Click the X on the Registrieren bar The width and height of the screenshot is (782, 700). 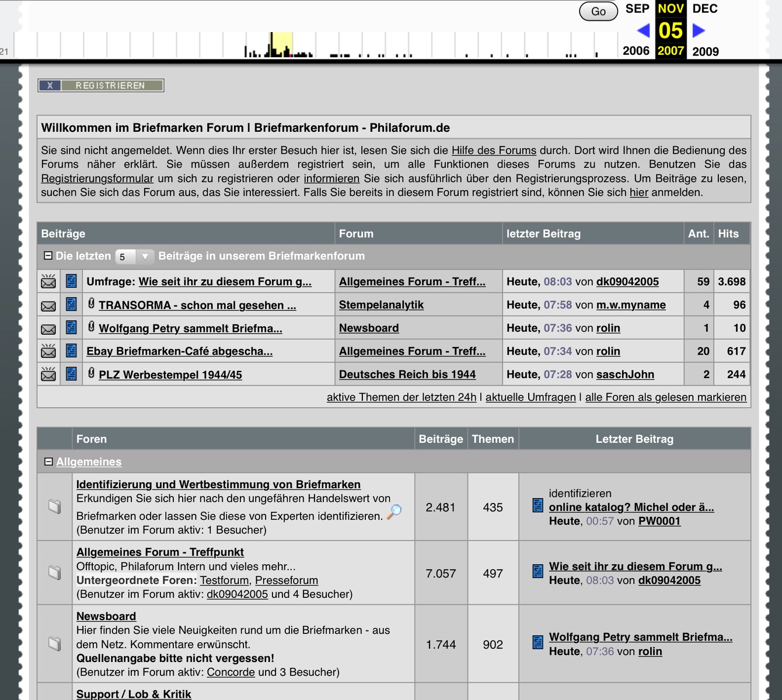(50, 86)
